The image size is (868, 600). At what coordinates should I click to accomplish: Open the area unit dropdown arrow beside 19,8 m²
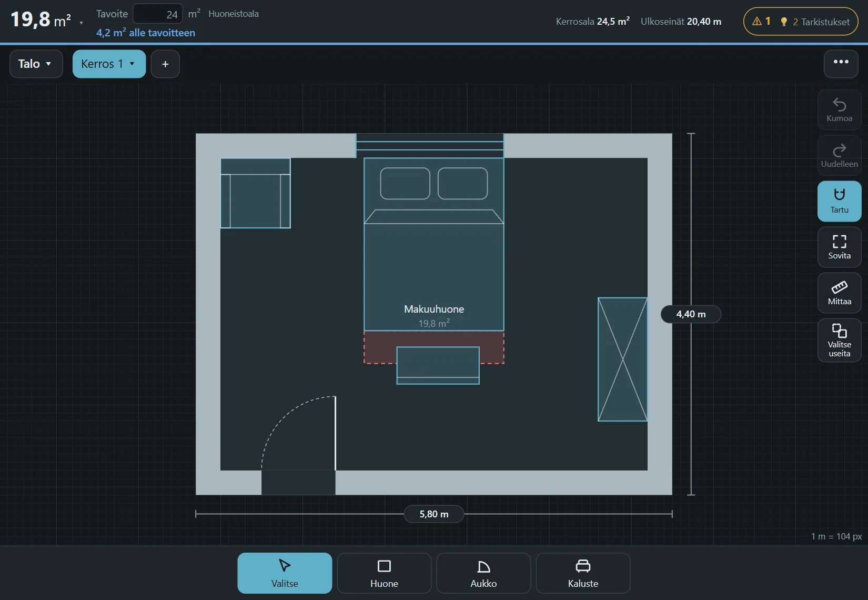(81, 23)
